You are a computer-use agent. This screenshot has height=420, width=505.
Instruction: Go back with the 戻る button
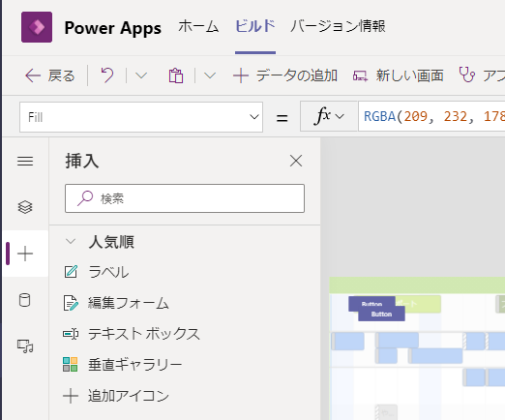click(50, 76)
